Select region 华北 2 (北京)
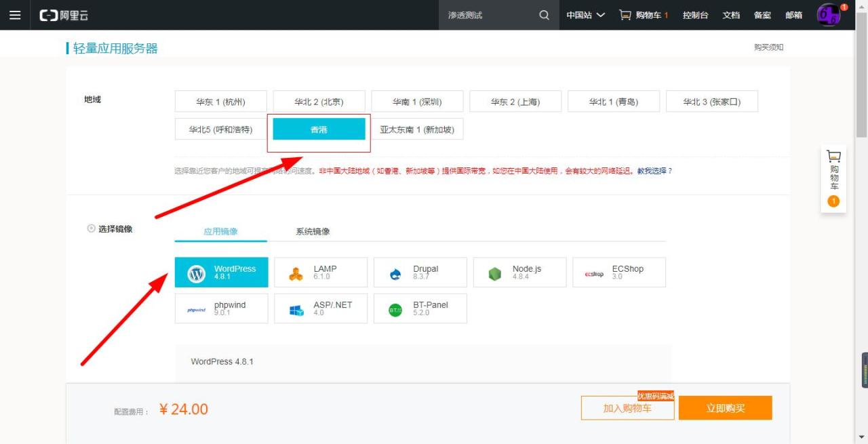 [319, 102]
